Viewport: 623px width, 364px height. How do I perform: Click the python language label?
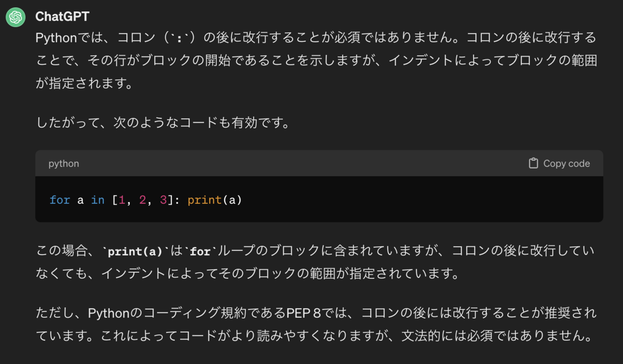(x=64, y=163)
